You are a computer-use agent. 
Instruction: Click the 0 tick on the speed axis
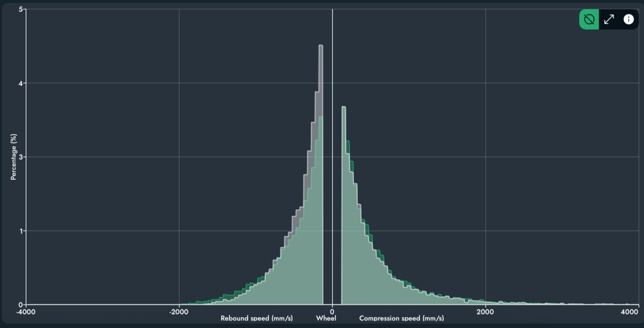pos(332,311)
